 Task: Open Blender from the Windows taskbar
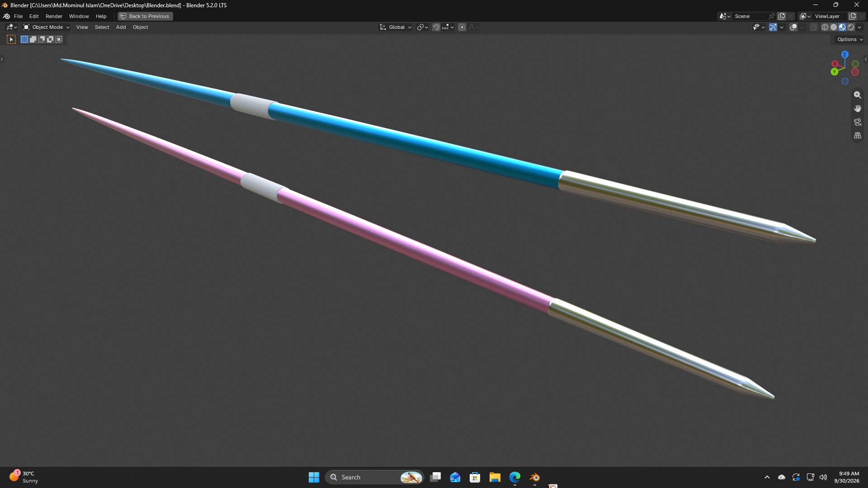click(x=535, y=477)
